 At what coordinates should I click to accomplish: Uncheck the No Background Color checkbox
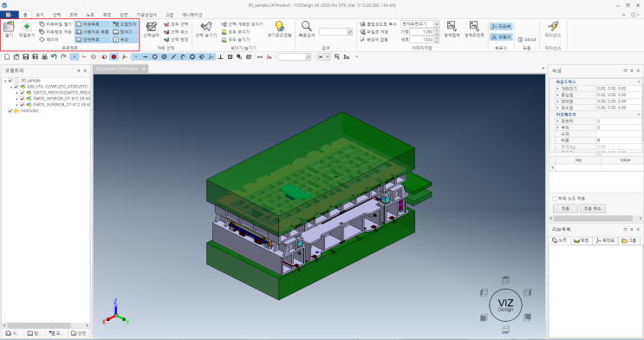coord(362,40)
